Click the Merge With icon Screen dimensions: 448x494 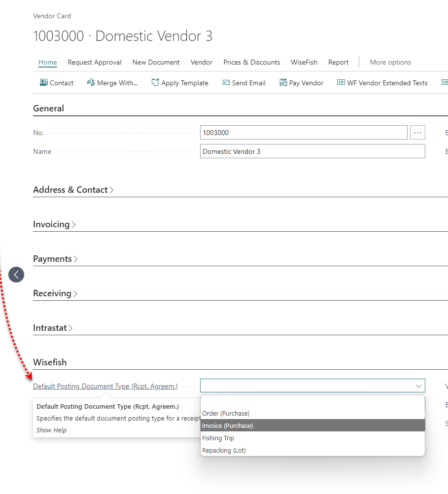pyautogui.click(x=91, y=83)
